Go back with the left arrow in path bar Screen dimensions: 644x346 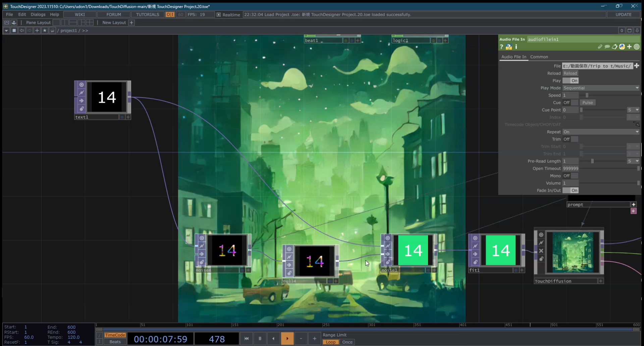[x=22, y=31]
